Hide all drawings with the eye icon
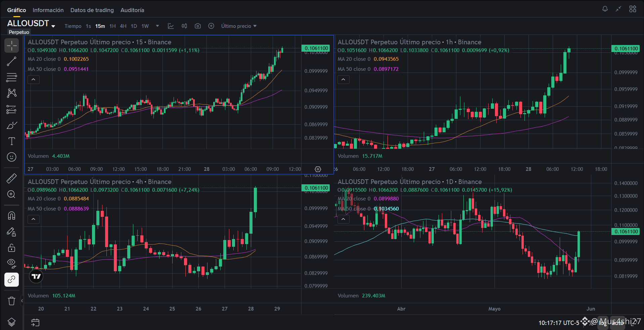The image size is (644, 330). (11, 264)
